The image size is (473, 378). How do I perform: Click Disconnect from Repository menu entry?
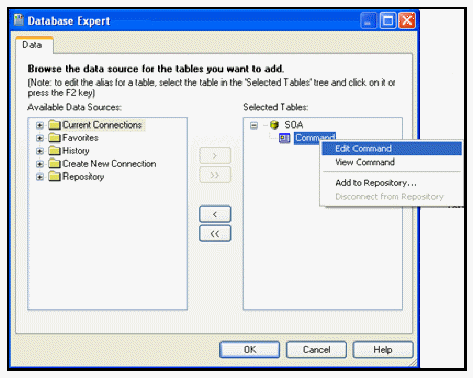[391, 197]
